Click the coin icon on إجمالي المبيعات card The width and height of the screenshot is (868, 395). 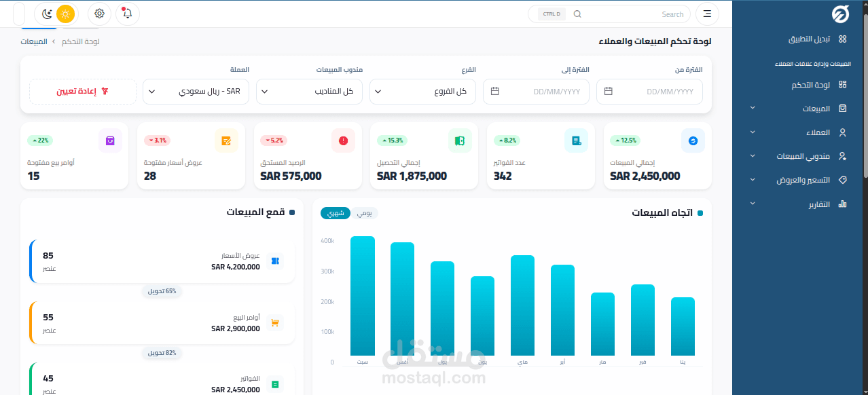(693, 140)
